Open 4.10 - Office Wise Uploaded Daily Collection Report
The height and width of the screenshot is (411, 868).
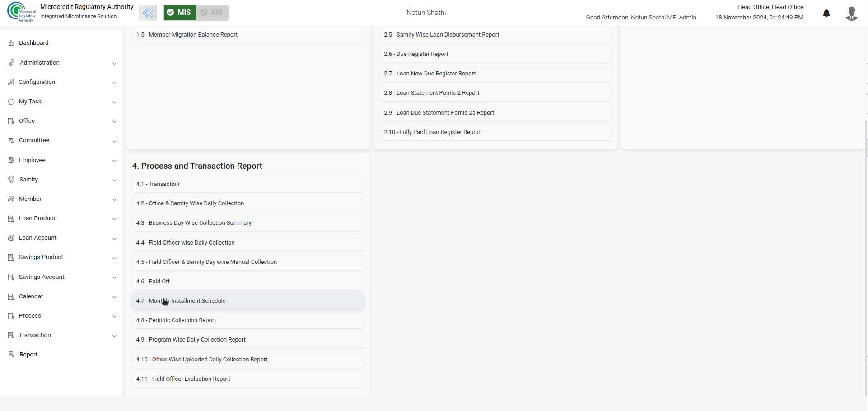[x=247, y=360]
